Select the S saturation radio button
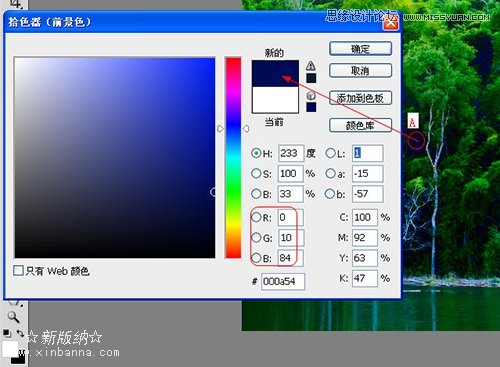This screenshot has height=367, width=500. coord(256,173)
